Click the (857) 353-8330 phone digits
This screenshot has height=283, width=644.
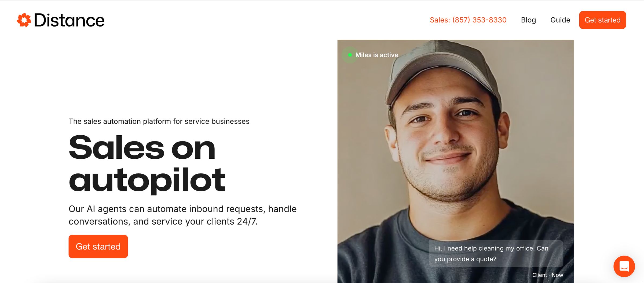[479, 20]
